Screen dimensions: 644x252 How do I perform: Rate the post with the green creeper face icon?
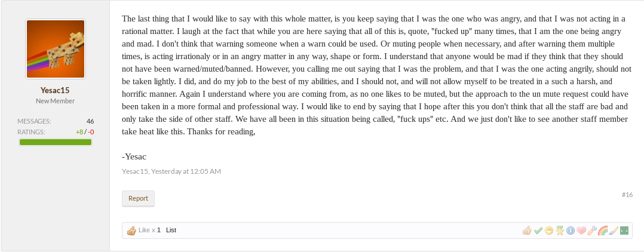coord(624,231)
